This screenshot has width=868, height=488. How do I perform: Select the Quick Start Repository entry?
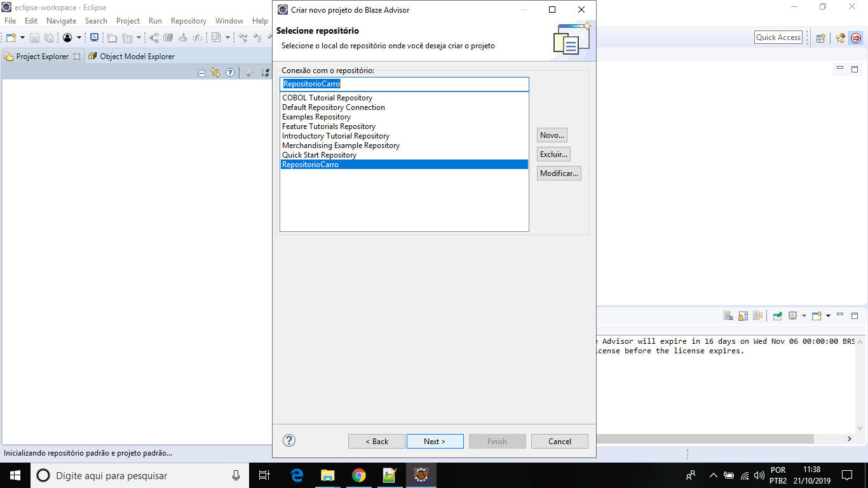(319, 154)
